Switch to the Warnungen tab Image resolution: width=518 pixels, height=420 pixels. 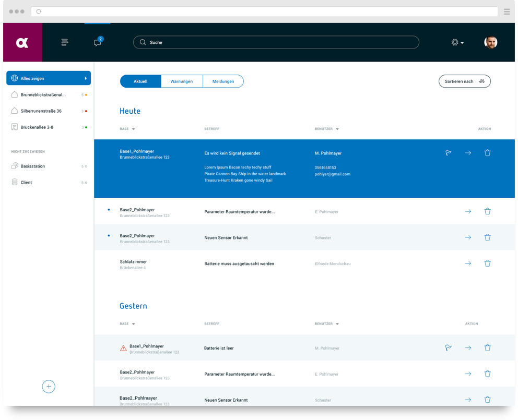(181, 81)
